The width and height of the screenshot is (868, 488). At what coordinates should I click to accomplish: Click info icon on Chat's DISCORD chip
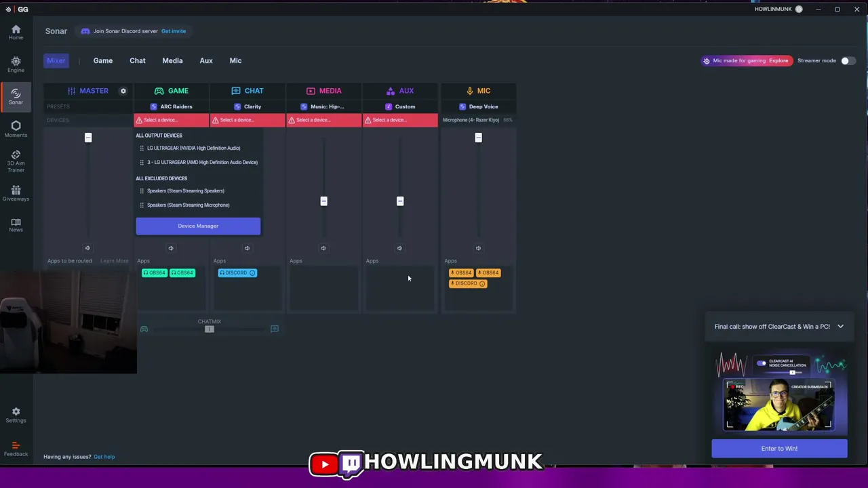coord(252,273)
